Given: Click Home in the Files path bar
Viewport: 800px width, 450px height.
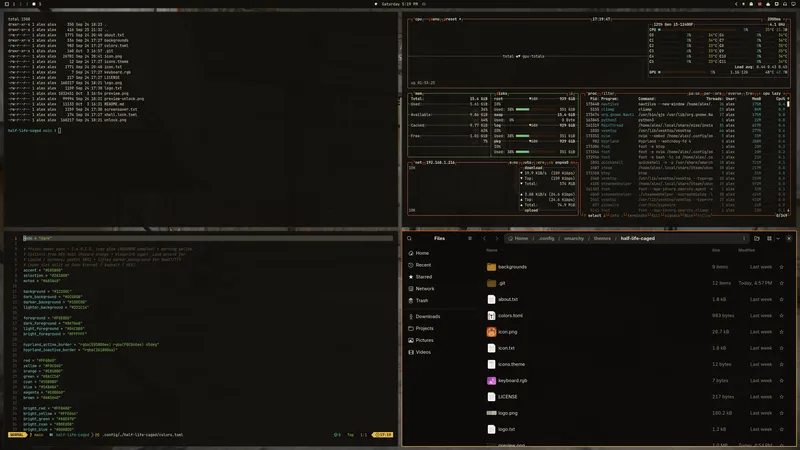Looking at the screenshot, I should click(518, 238).
